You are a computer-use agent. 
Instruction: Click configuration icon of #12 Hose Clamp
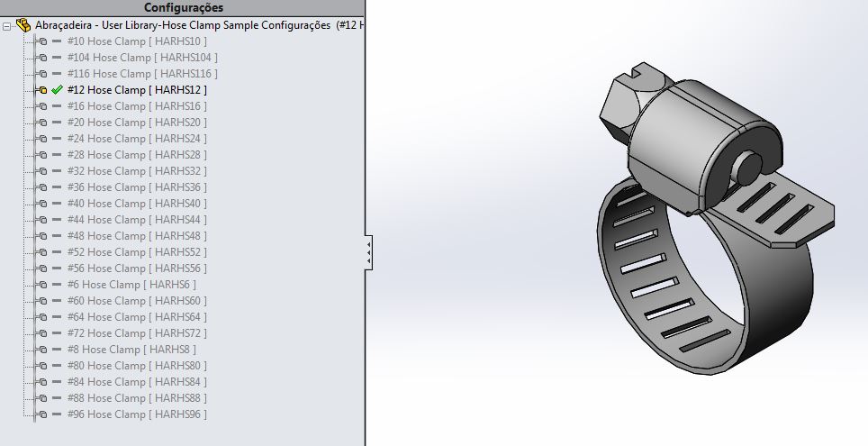[x=42, y=90]
